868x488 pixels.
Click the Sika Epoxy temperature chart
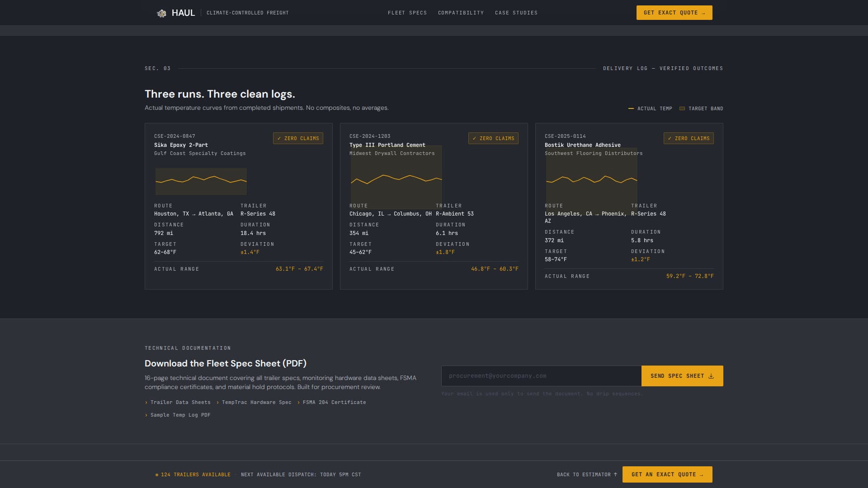[x=201, y=181]
